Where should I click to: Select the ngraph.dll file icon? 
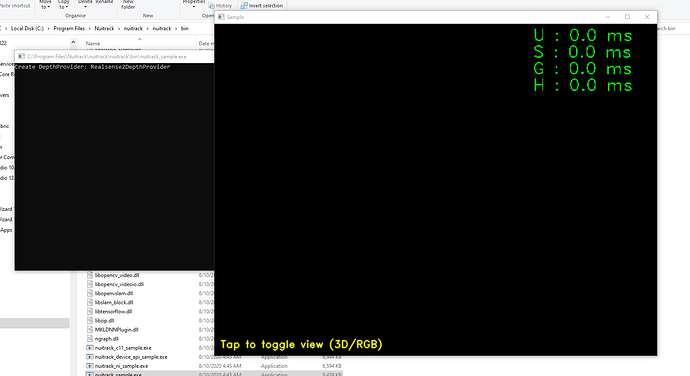tap(90, 339)
